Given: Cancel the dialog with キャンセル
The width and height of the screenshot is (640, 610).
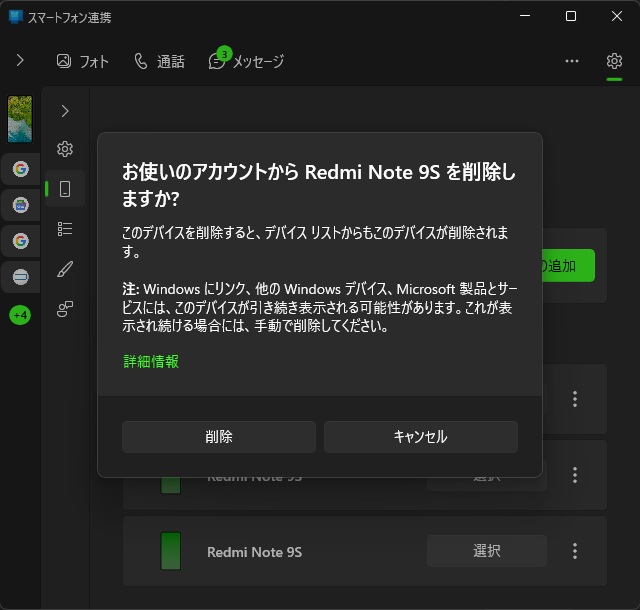Looking at the screenshot, I should pyautogui.click(x=421, y=436).
